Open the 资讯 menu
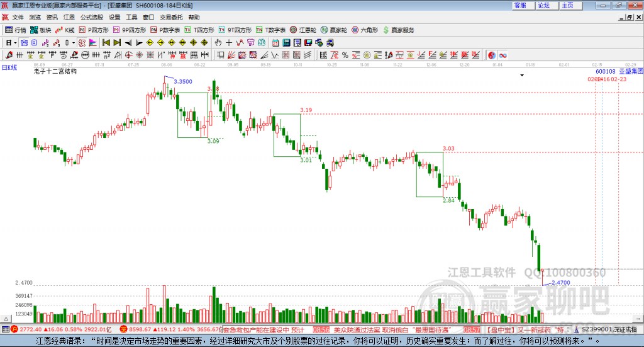644x347 pixels. (52, 17)
